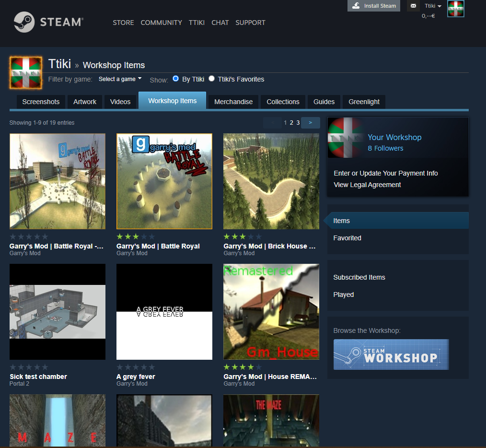Open Battle Royal city map thumbnail
Screen dimensions: 486x448
point(58,181)
